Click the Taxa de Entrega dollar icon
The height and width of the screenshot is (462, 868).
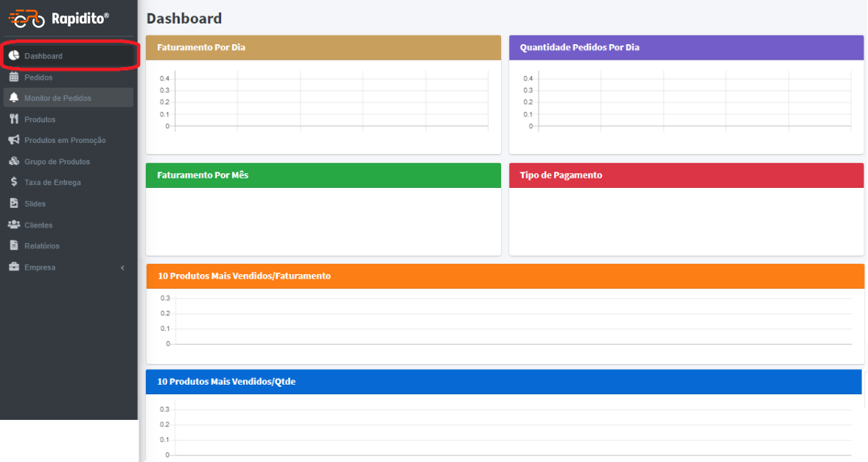pyautogui.click(x=14, y=182)
